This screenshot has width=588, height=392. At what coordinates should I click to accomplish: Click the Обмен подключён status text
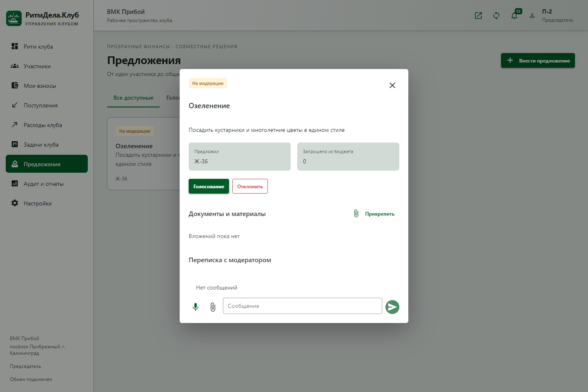31,379
